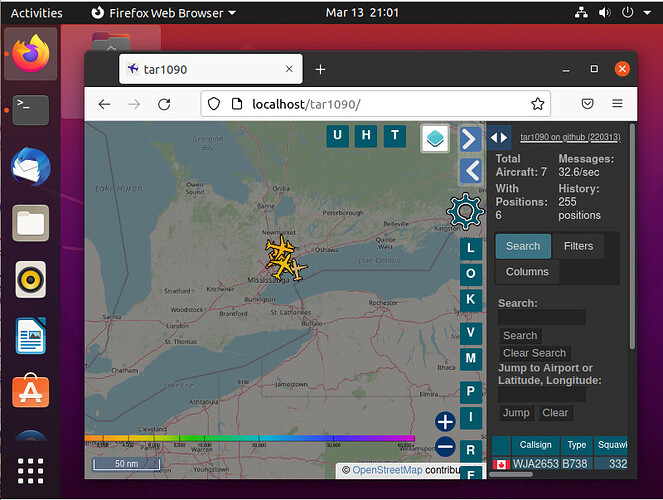Click the sidebar vertical scrollbar
The height and width of the screenshot is (500, 663).
click(x=632, y=237)
